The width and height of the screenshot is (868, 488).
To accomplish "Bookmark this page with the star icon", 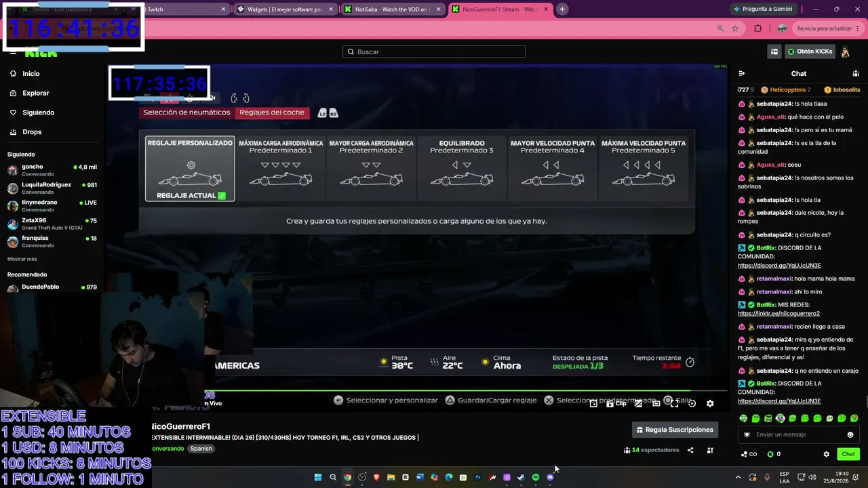I will coord(735,28).
